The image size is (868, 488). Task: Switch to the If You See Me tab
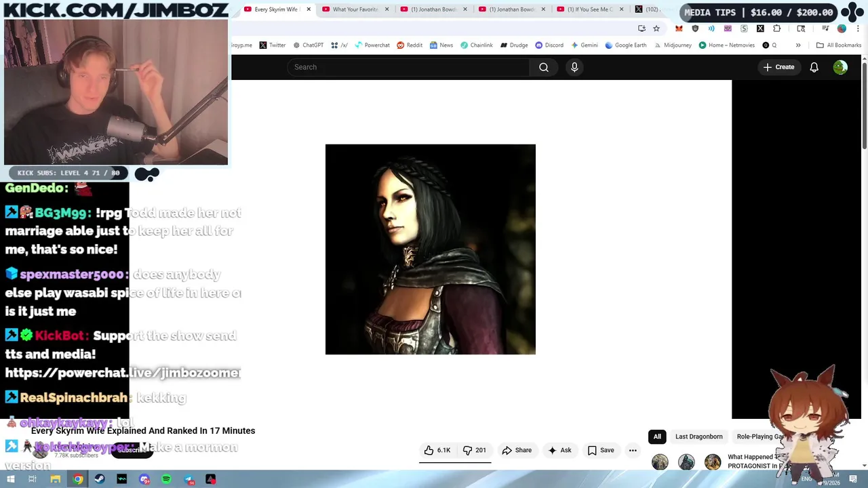pyautogui.click(x=589, y=9)
